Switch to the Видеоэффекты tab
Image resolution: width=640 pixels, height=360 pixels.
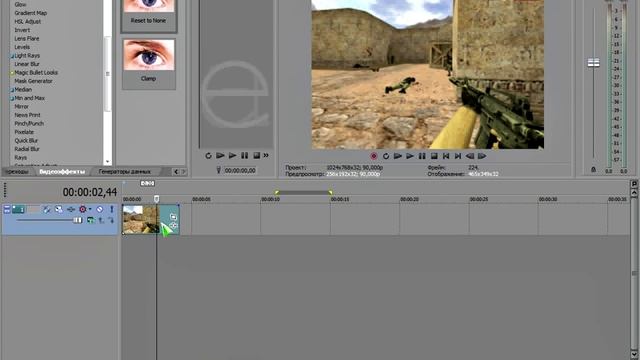(62, 172)
